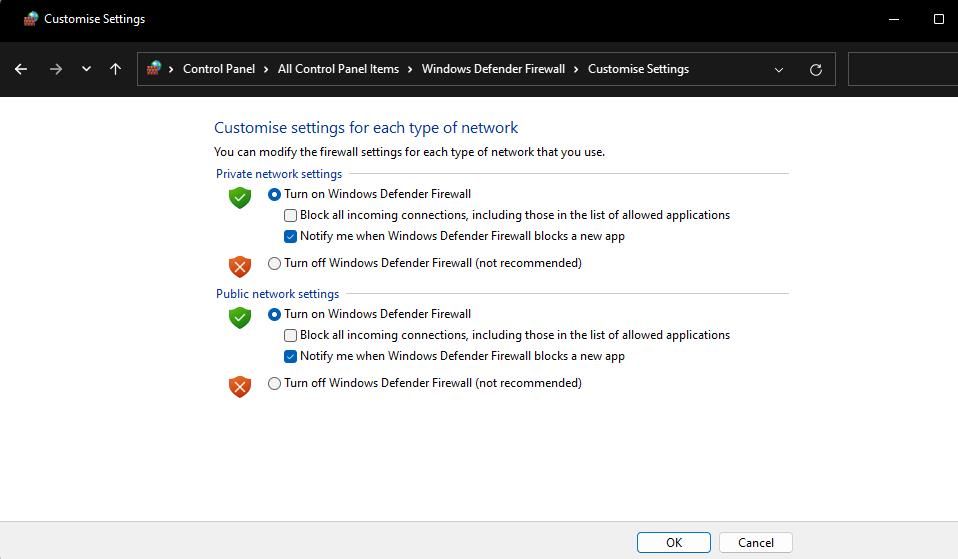Go up one folder level
958x559 pixels.
pos(115,69)
